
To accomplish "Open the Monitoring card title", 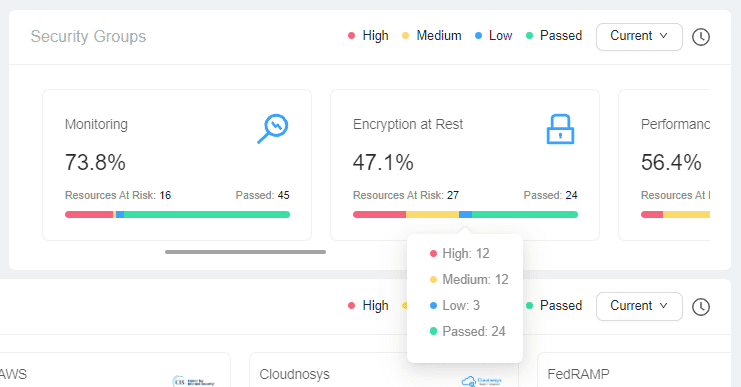I will 96,124.
